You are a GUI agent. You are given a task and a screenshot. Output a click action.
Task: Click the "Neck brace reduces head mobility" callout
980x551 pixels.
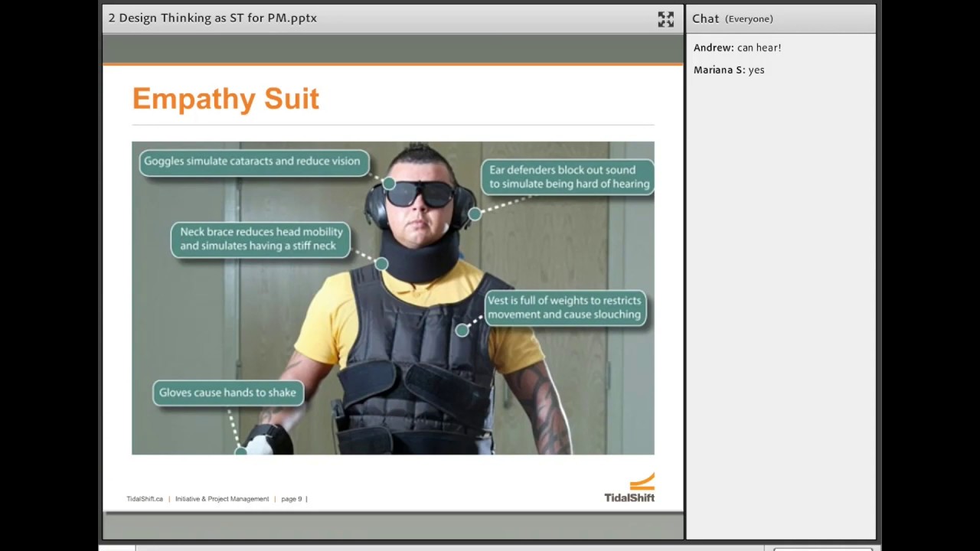pyautogui.click(x=261, y=239)
